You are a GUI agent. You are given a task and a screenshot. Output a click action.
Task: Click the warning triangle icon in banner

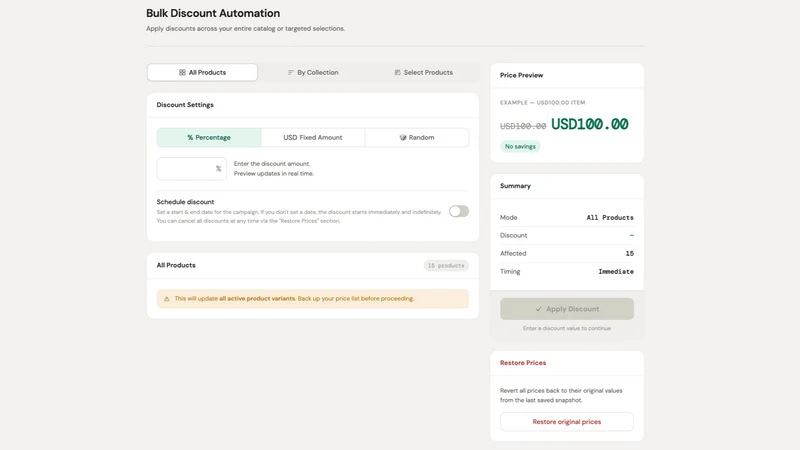(x=166, y=299)
